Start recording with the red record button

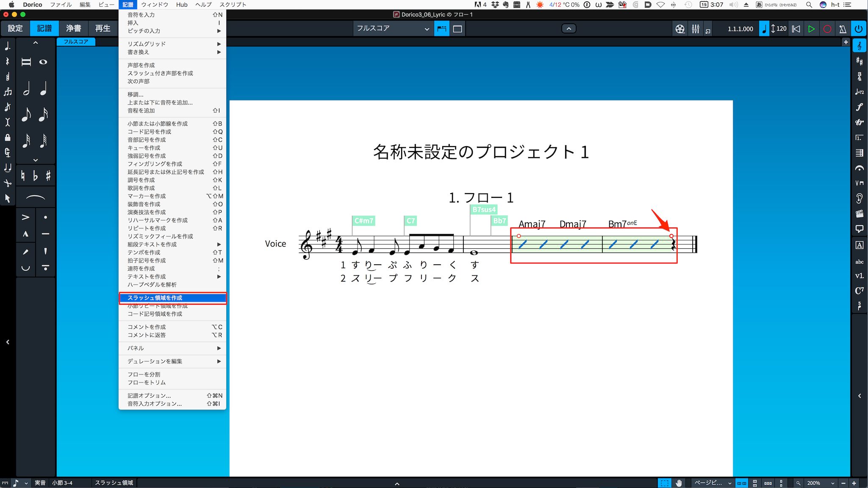click(x=827, y=29)
